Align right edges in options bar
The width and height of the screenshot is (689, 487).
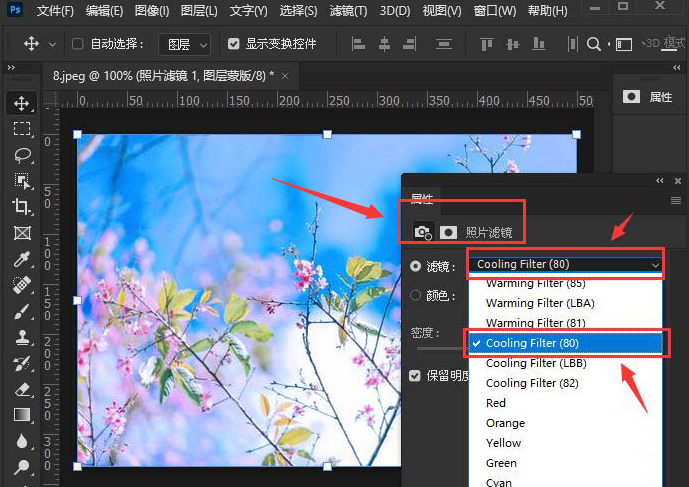(x=410, y=44)
